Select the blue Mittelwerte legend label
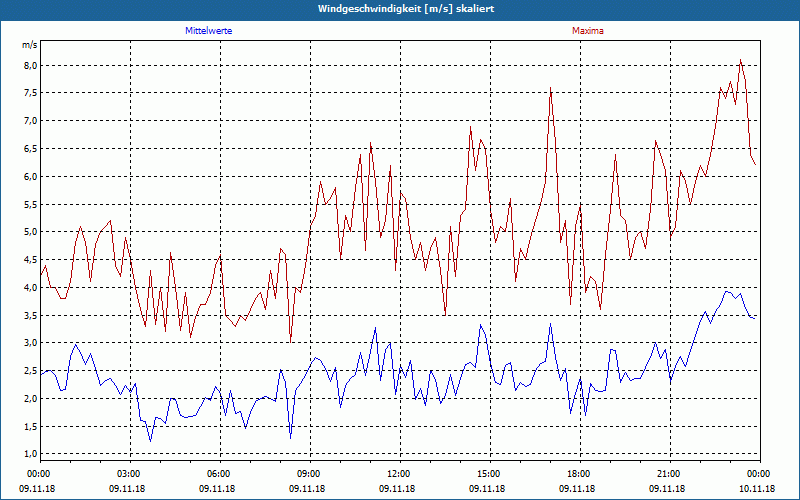Viewport: 800px width, 500px height. pyautogui.click(x=208, y=31)
